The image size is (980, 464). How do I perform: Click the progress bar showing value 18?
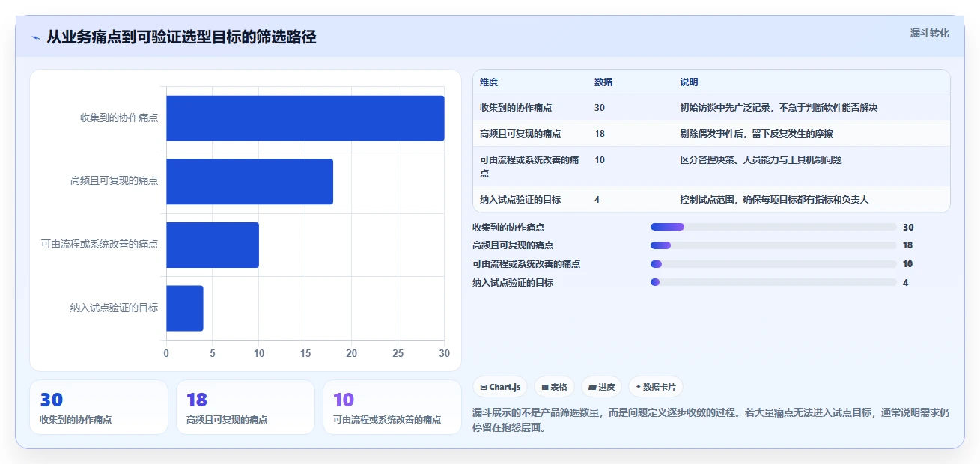(x=773, y=245)
